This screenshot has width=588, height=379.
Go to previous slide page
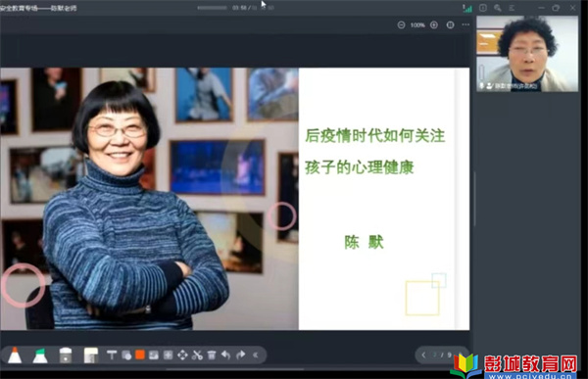click(423, 355)
